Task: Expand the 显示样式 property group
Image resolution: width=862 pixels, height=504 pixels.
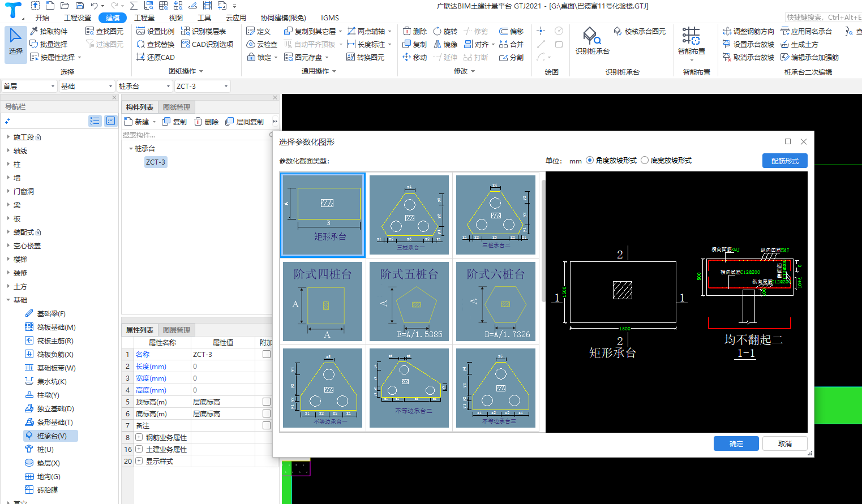Action: tap(139, 461)
